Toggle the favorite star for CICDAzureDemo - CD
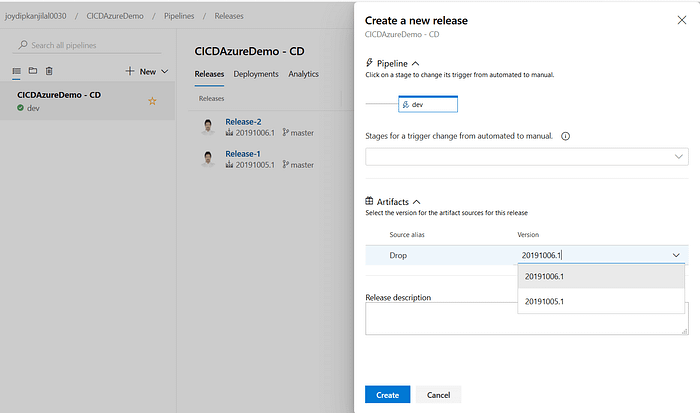This screenshot has height=413, width=700. click(152, 101)
